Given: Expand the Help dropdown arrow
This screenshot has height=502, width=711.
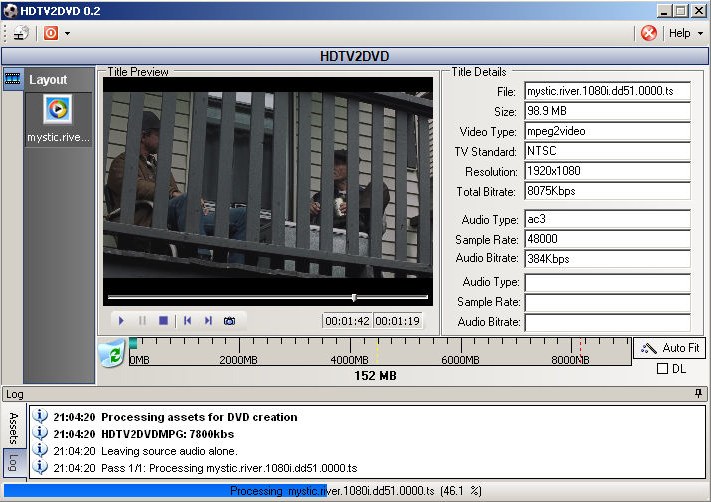Looking at the screenshot, I should click(700, 34).
